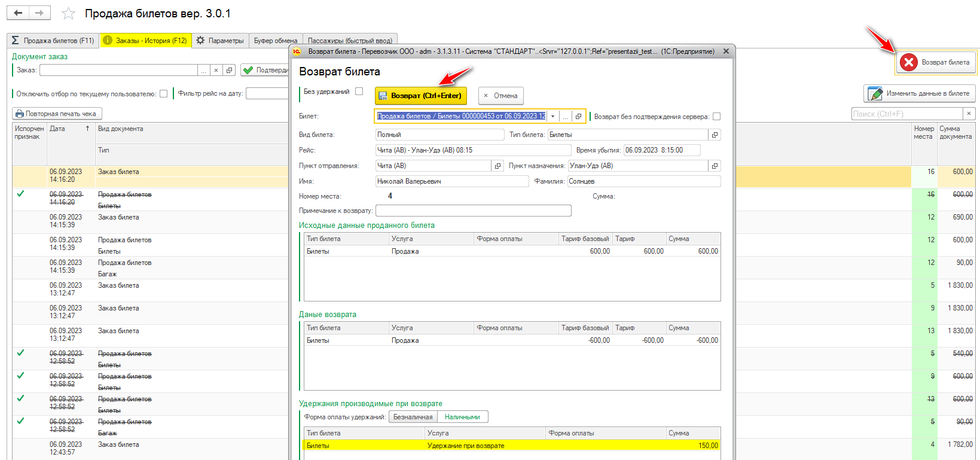The width and height of the screenshot is (980, 460).
Task: Open form icon beside Заказ field
Action: 229,70
